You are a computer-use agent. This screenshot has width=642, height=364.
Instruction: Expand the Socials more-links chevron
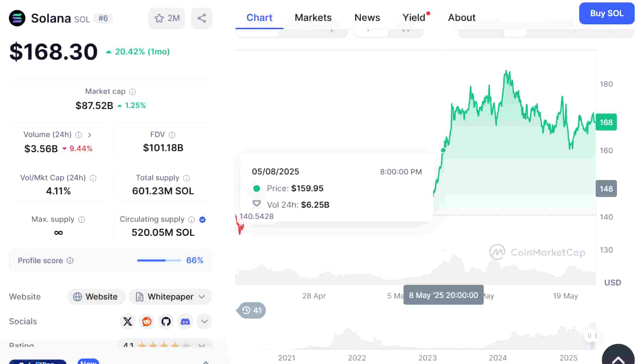[205, 321]
